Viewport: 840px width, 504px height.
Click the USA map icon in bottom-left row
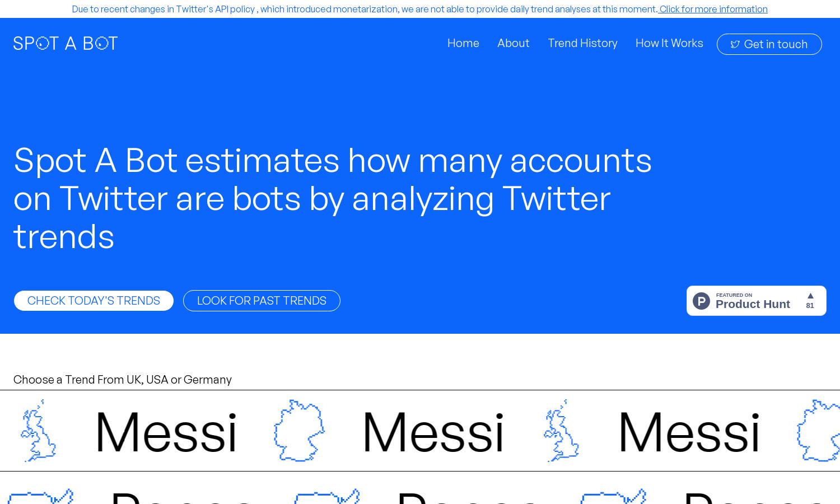[x=41, y=496]
